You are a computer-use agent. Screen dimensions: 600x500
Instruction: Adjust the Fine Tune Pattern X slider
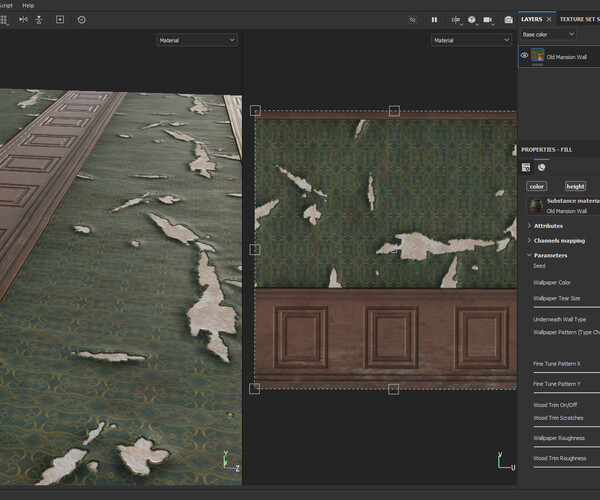[567, 372]
